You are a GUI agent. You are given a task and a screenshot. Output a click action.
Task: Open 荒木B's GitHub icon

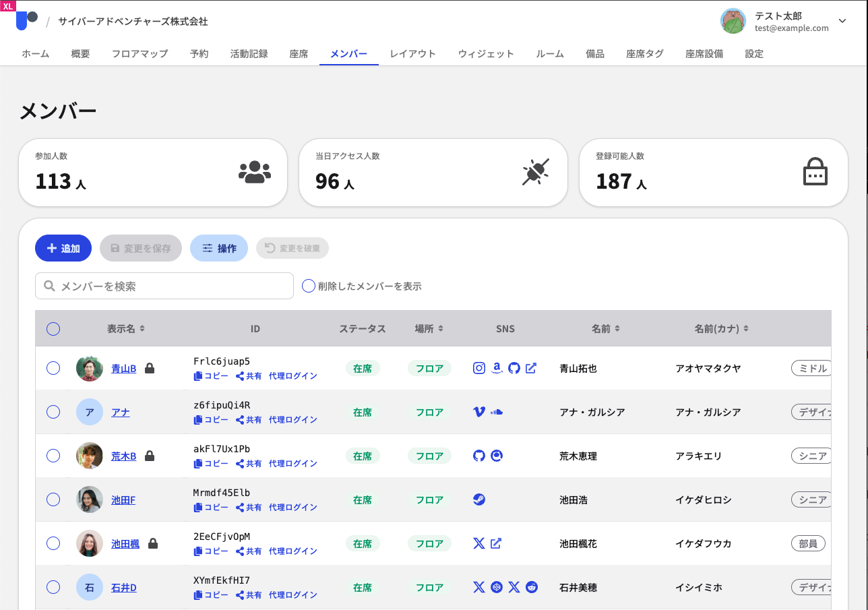479,456
